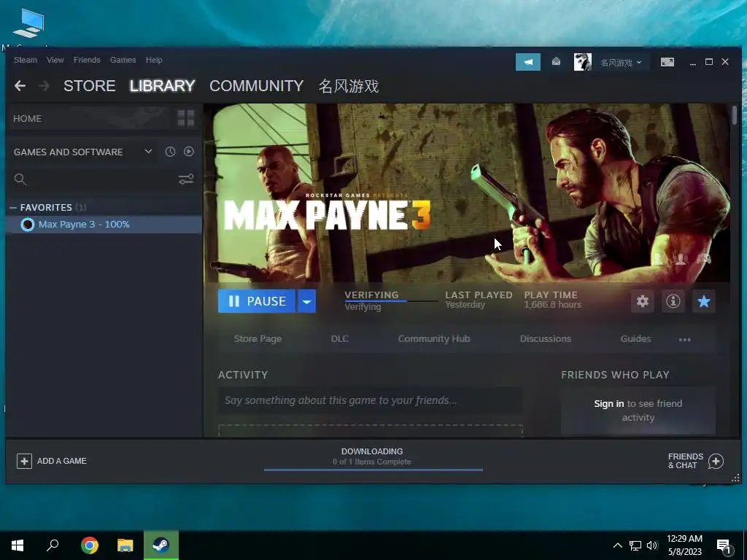Click the ADD A GAME button
This screenshot has height=560, width=747.
(x=52, y=461)
